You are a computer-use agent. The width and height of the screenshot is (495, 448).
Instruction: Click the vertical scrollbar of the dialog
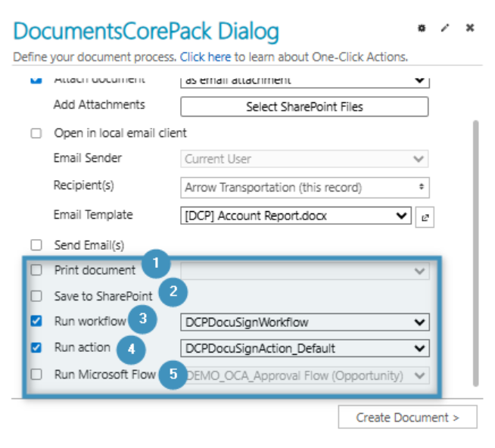pos(476,253)
